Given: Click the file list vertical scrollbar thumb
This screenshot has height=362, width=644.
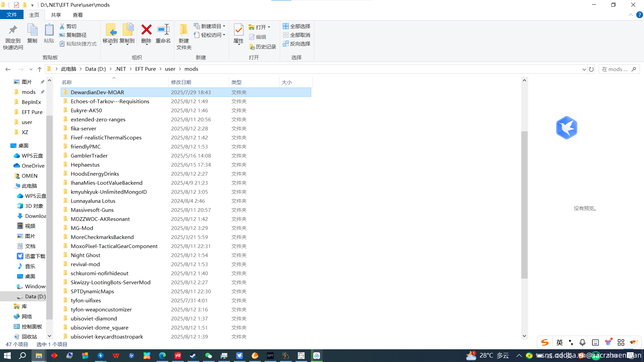Looking at the screenshot, I should click(x=524, y=204).
